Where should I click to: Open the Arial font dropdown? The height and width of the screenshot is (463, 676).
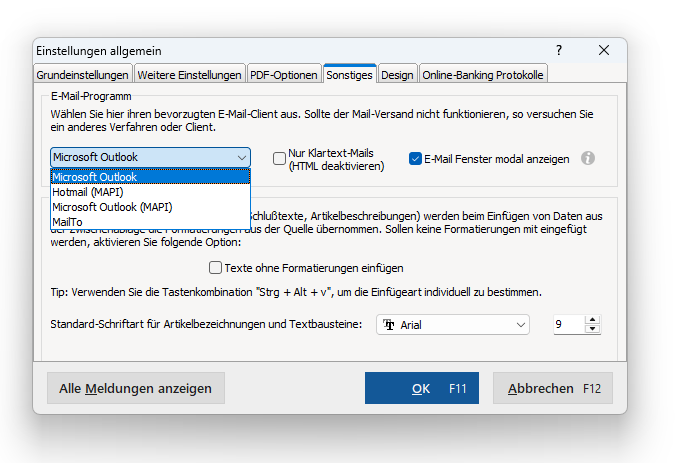point(521,325)
